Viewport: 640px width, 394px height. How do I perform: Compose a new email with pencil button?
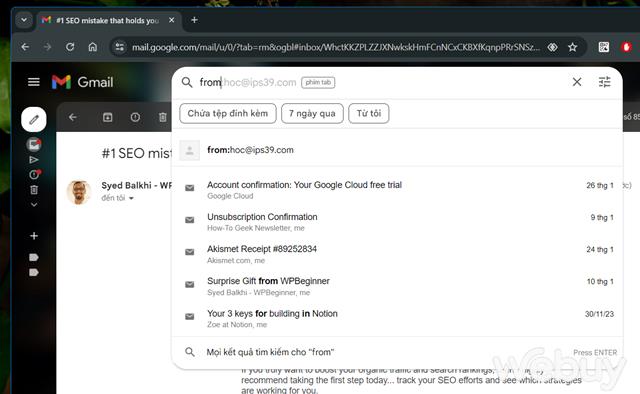coord(34,119)
